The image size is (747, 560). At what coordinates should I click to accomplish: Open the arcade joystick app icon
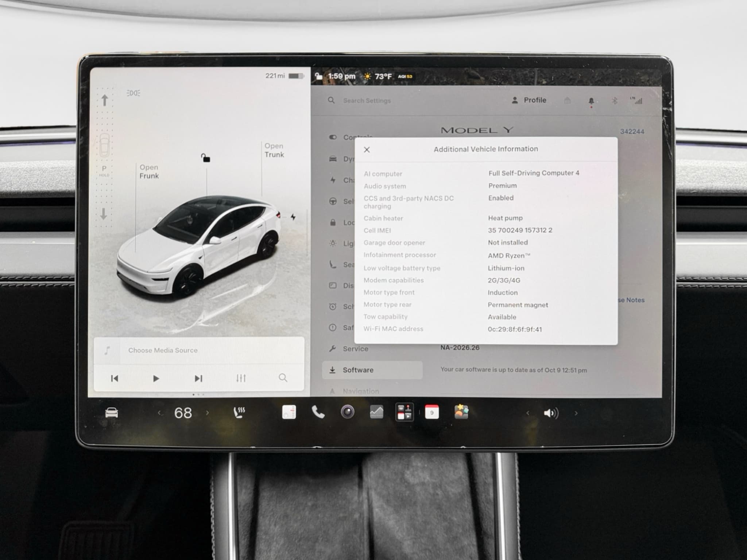405,412
